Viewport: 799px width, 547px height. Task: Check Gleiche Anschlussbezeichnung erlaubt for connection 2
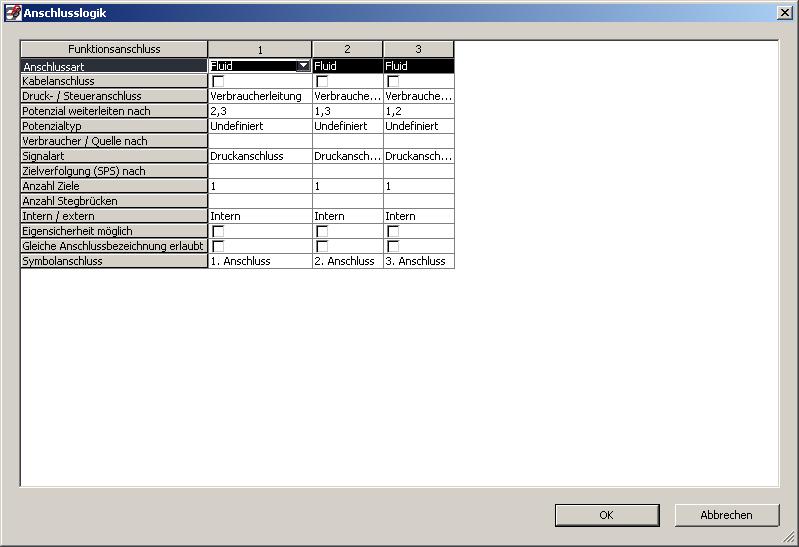click(322, 246)
